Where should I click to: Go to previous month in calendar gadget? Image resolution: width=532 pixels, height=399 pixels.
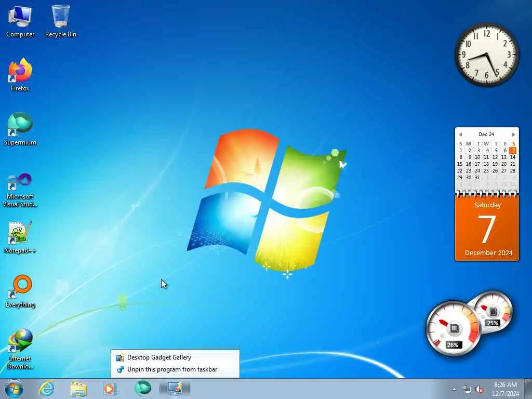(460, 135)
